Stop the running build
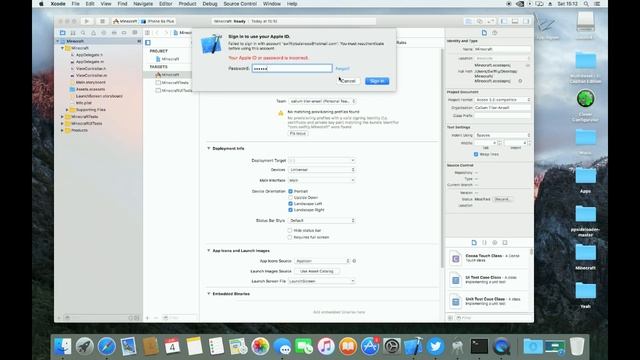Screen dimensions: 640x360 [102, 21]
